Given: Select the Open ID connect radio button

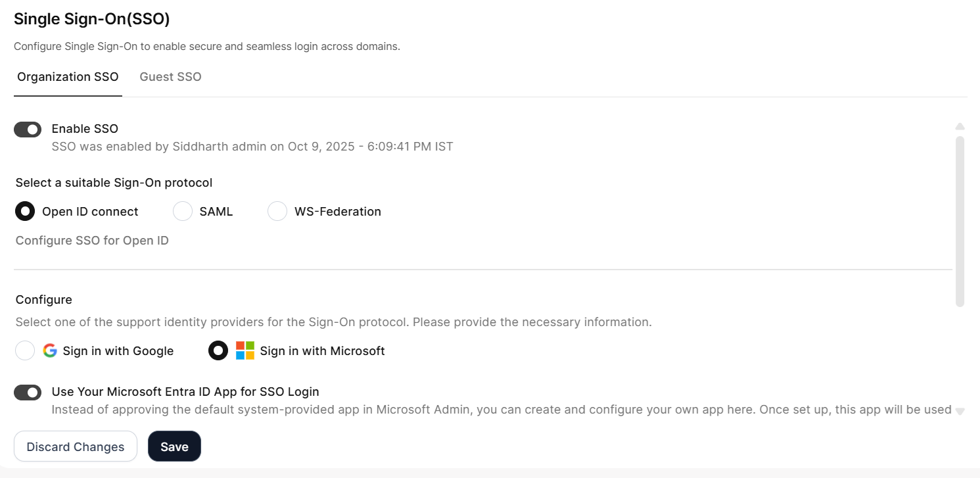Looking at the screenshot, I should pyautogui.click(x=25, y=211).
